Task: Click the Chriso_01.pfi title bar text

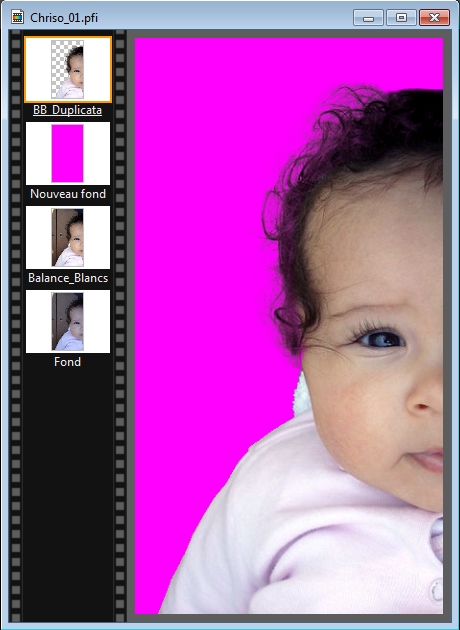Action: 64,18
